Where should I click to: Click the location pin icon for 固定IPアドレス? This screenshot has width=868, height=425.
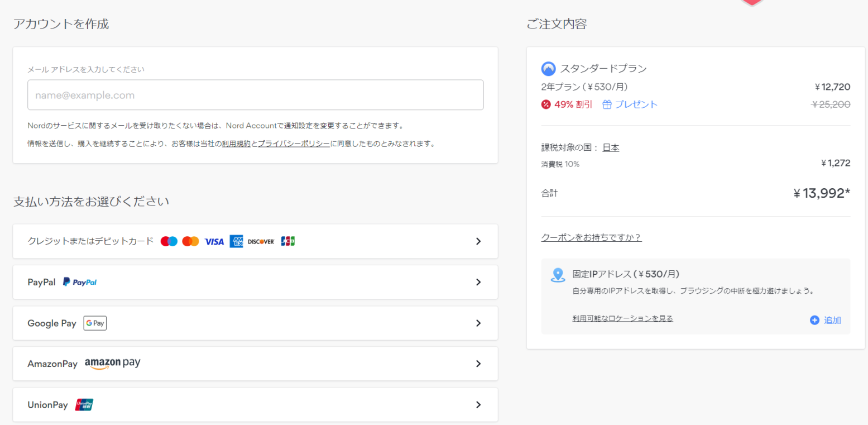click(558, 275)
